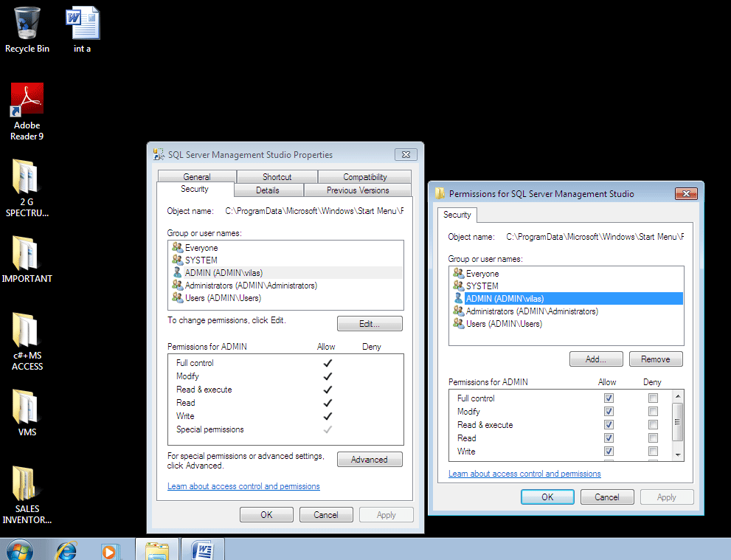Switch to Word taskbar button
731x560 pixels.
coord(203,549)
